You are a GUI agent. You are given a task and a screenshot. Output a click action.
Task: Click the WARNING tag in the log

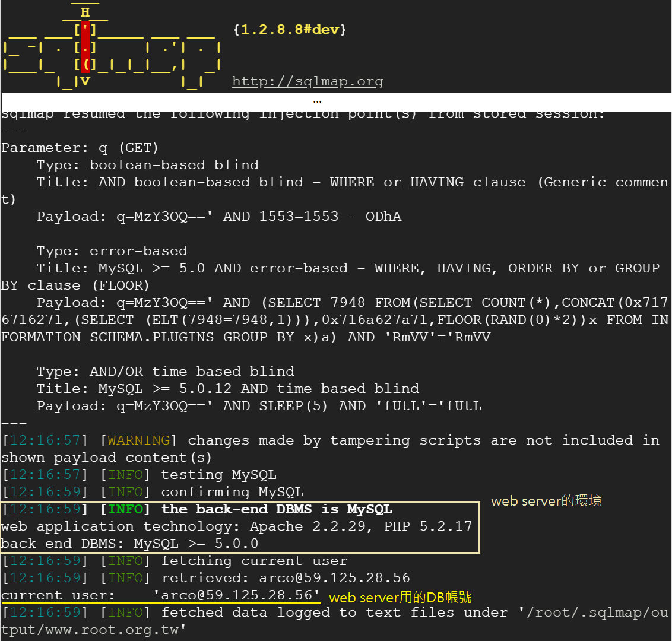coord(138,440)
